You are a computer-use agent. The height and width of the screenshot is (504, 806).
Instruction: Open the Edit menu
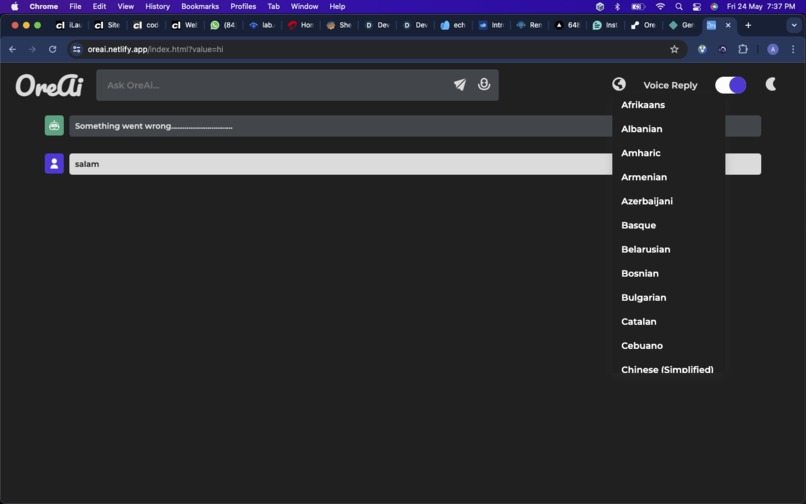pyautogui.click(x=99, y=7)
